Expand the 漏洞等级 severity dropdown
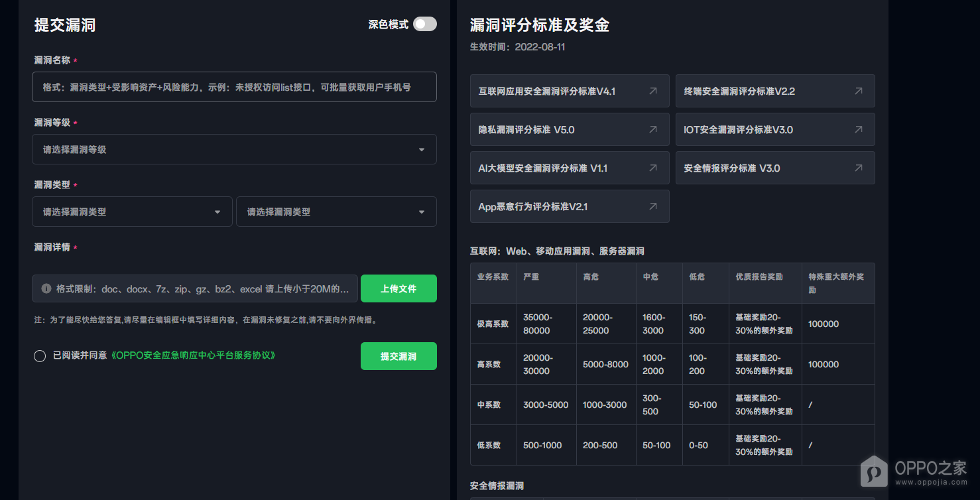 tap(234, 149)
